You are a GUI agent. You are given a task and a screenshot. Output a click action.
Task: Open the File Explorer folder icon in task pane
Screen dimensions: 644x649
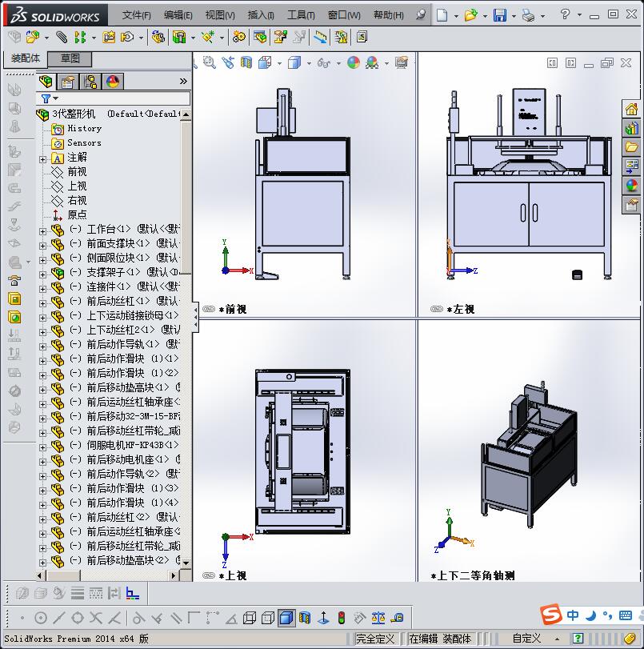[631, 147]
